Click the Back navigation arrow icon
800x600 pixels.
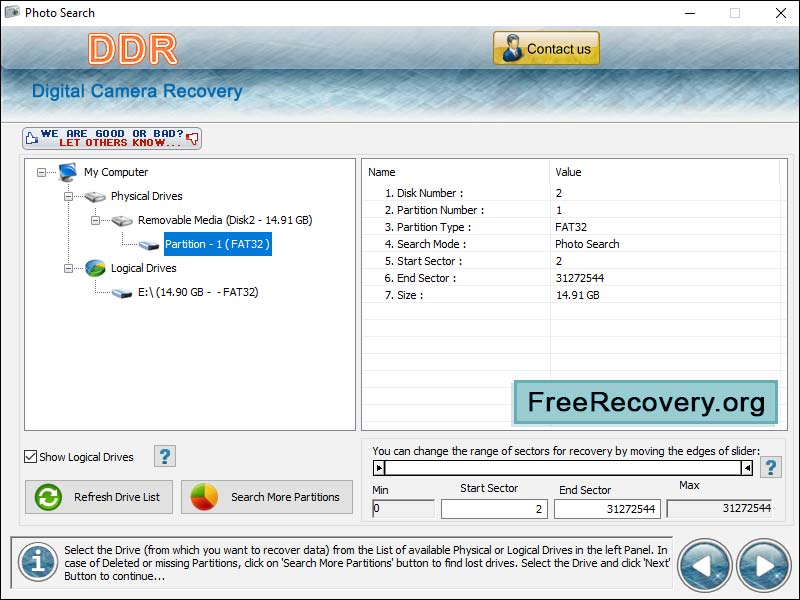pos(704,565)
